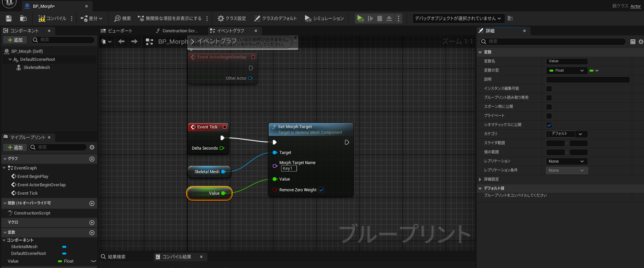644x268 pixels.
Task: Open the bookmarks dropdown in graph
Action: (106, 42)
